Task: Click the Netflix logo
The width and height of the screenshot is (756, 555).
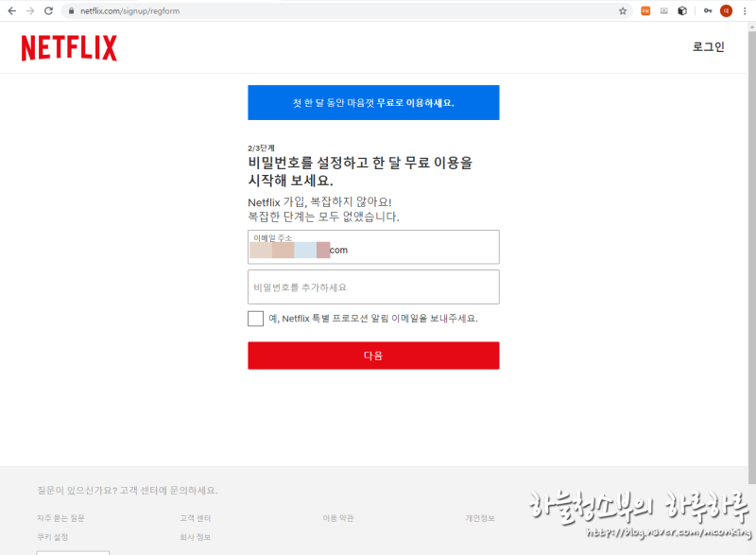Action: coord(69,47)
